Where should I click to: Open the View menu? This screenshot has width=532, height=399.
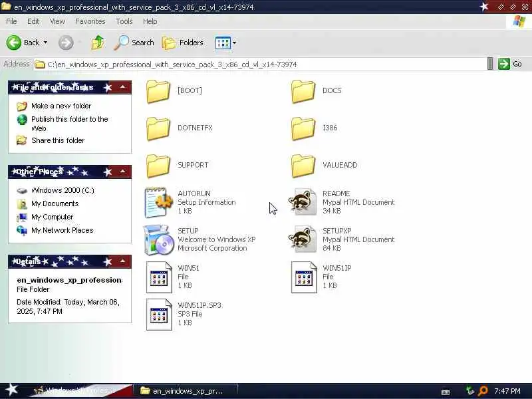click(57, 21)
